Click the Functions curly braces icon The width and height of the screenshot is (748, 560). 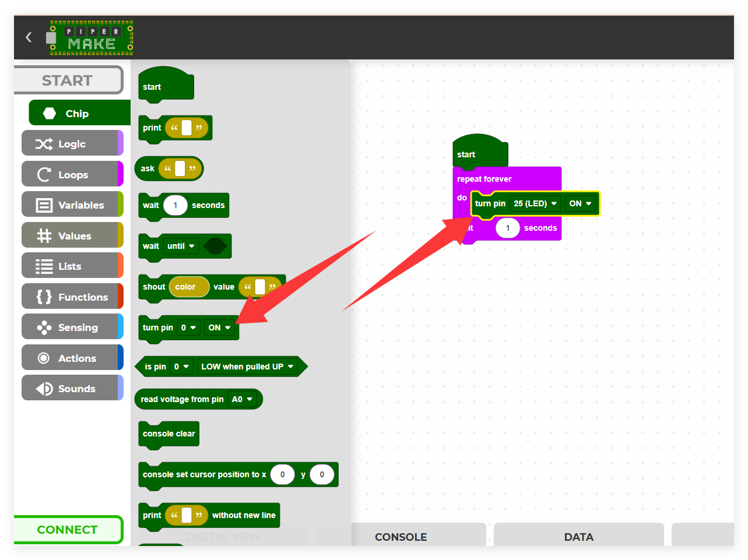click(x=44, y=297)
